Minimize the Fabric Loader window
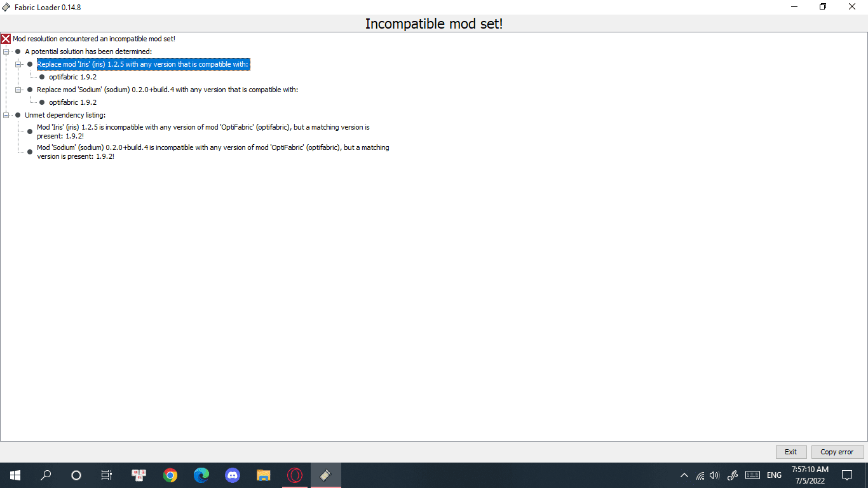This screenshot has height=488, width=868. [x=794, y=7]
